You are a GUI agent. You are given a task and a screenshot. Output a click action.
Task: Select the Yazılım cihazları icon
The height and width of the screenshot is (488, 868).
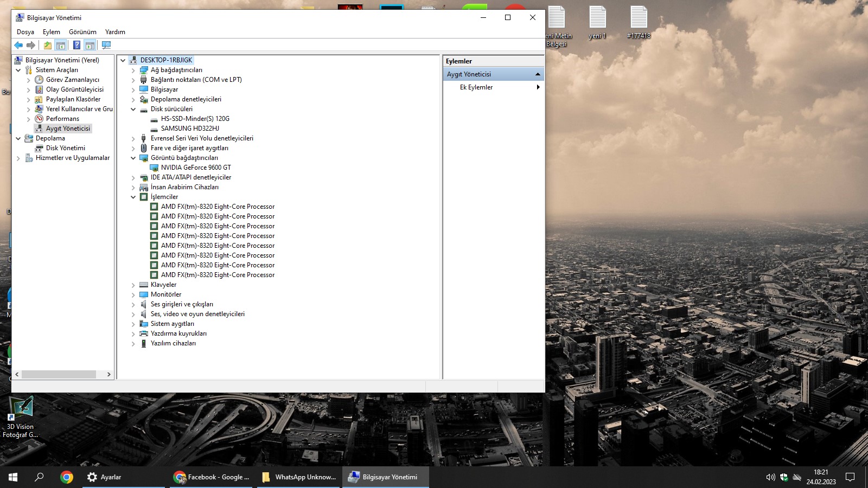point(144,343)
